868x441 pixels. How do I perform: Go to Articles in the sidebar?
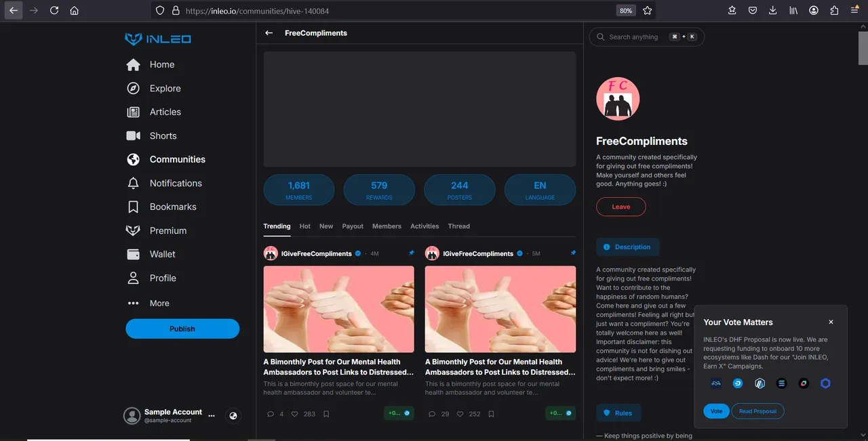click(x=154, y=112)
